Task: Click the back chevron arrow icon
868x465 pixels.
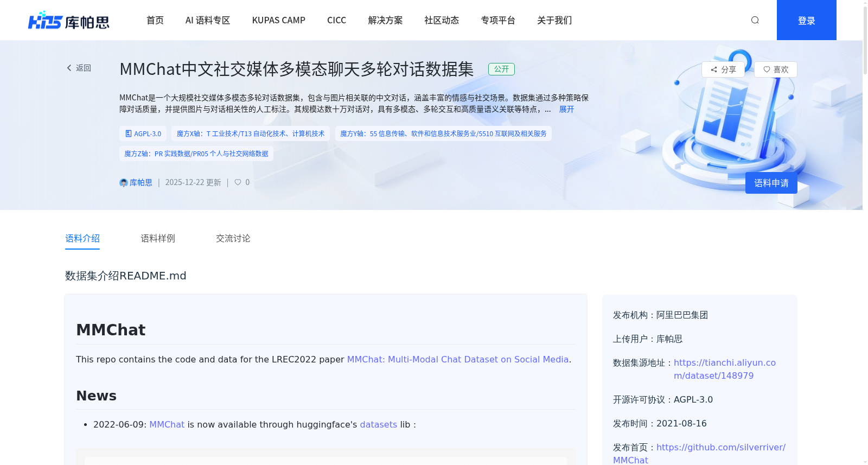Action: tap(69, 68)
